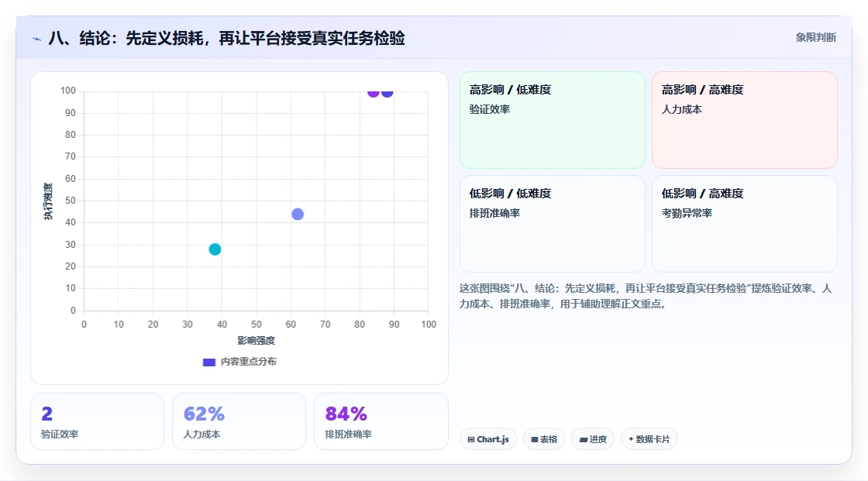Click the 数据卡片 tag
Image resolution: width=868 pixels, height=481 pixels.
(x=649, y=439)
